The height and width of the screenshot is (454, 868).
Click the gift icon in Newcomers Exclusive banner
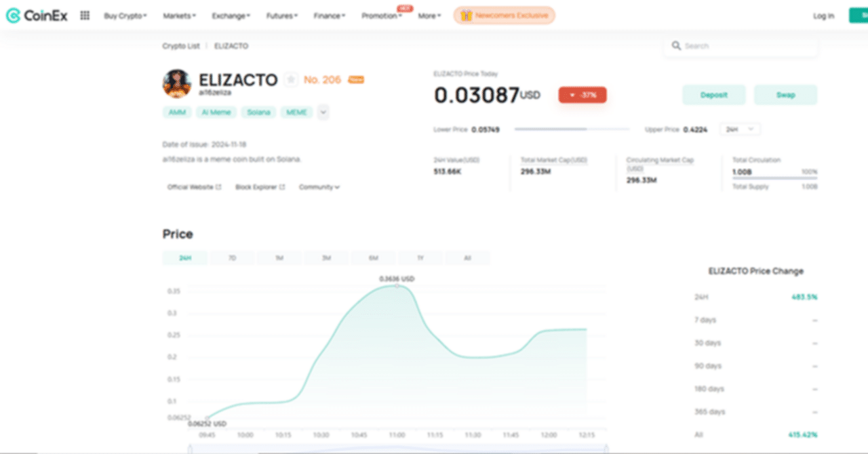466,14
